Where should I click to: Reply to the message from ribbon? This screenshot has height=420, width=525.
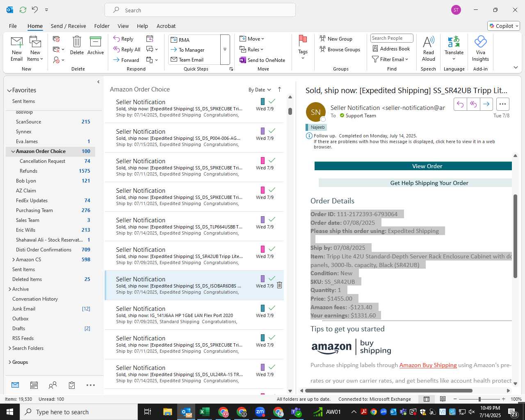123,39
